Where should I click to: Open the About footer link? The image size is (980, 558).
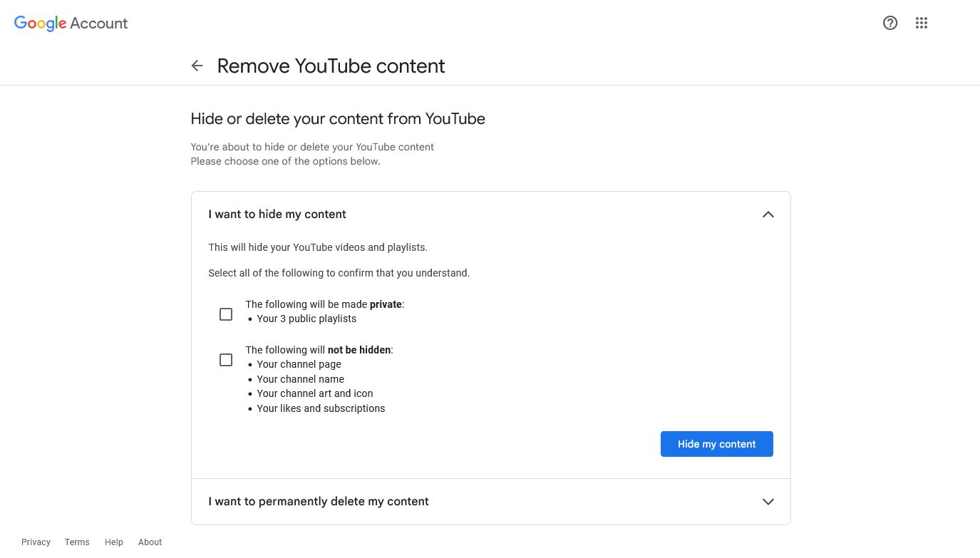(x=150, y=542)
